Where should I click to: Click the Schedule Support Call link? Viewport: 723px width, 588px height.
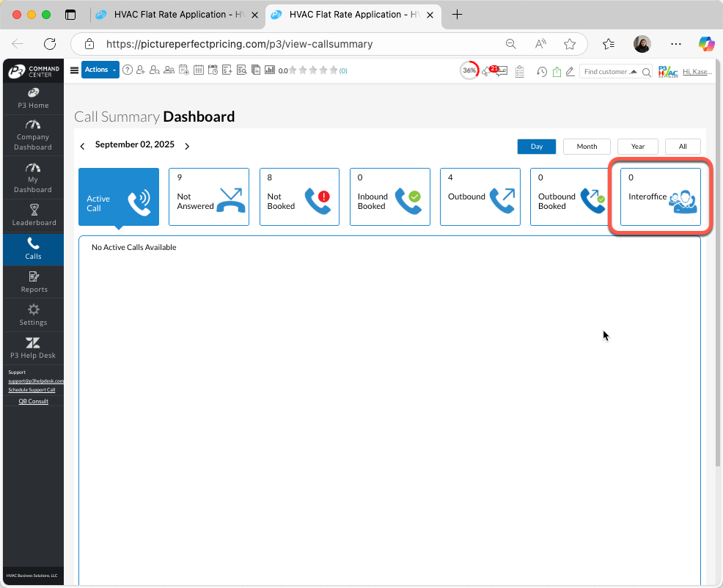click(32, 389)
